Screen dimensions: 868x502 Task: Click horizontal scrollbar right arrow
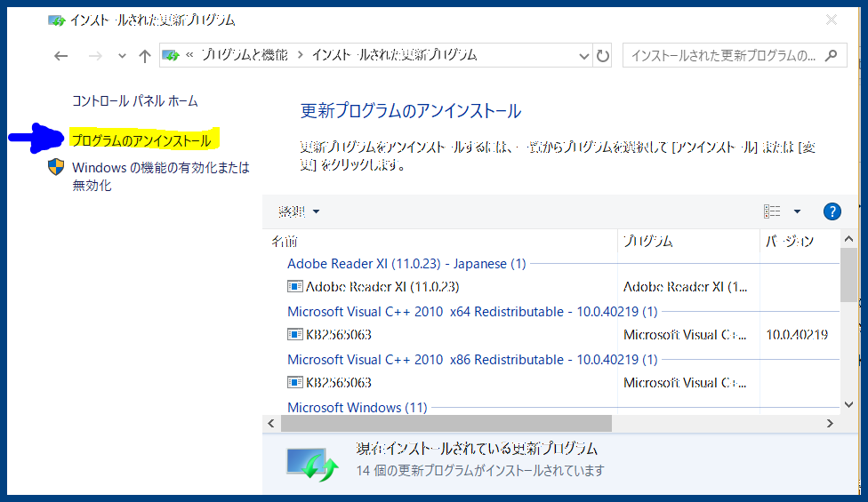click(x=830, y=424)
